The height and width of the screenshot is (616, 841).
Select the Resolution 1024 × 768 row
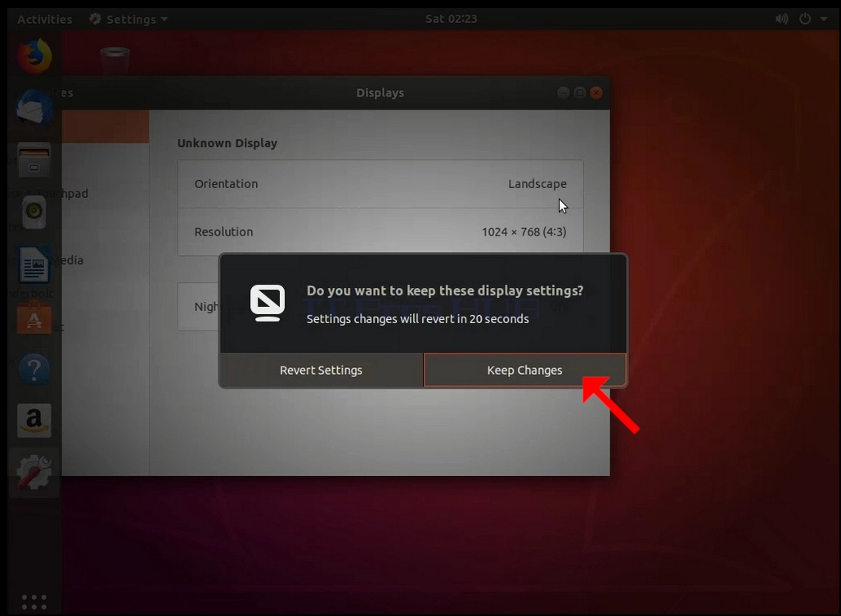tap(380, 232)
